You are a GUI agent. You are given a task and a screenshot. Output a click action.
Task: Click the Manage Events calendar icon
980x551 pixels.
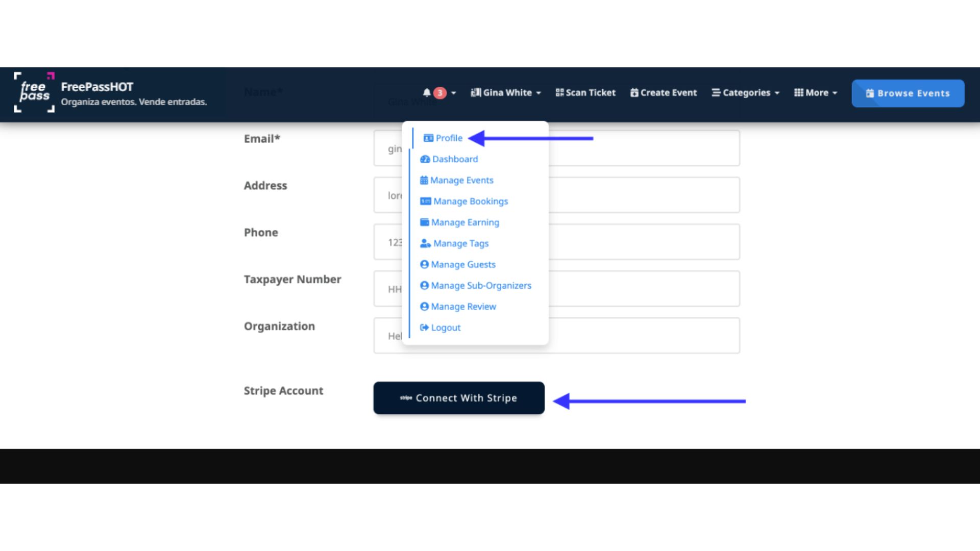(x=424, y=180)
